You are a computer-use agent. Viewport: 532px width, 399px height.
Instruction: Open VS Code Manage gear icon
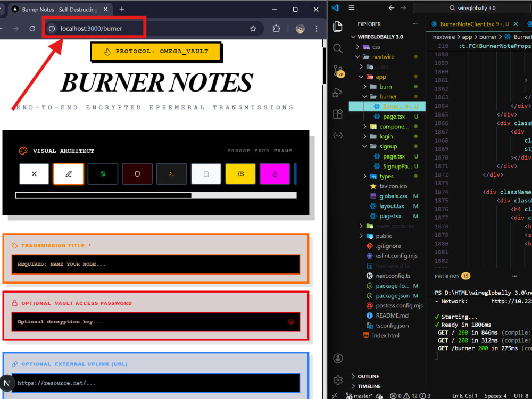coord(338,380)
